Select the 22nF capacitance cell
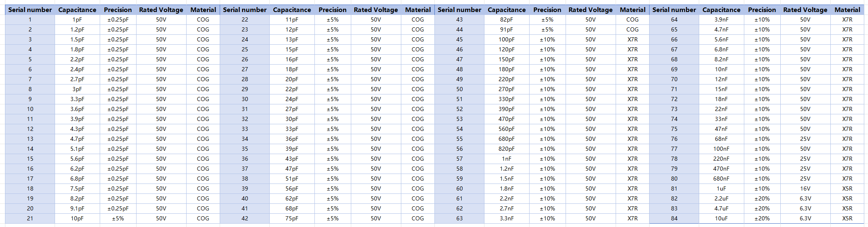The image size is (868, 227). click(x=721, y=109)
